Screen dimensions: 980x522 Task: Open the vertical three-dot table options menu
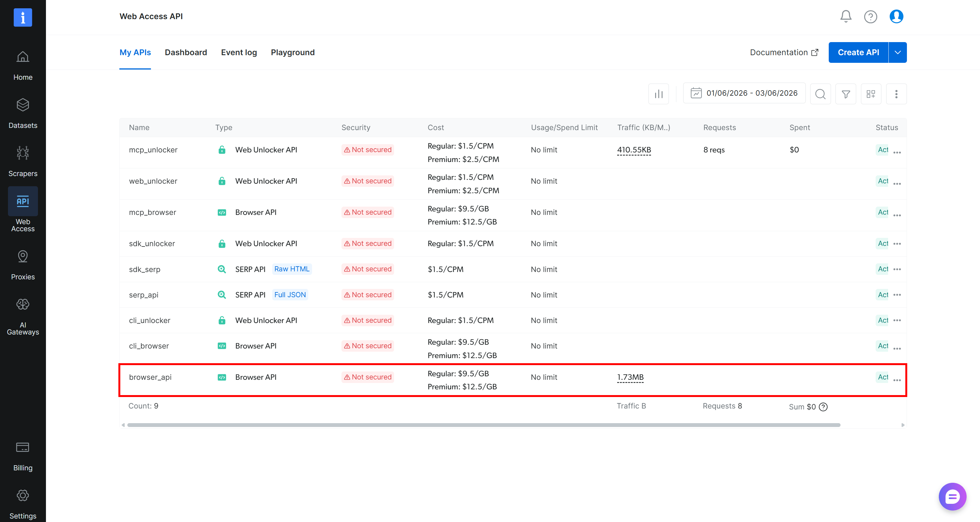click(896, 94)
